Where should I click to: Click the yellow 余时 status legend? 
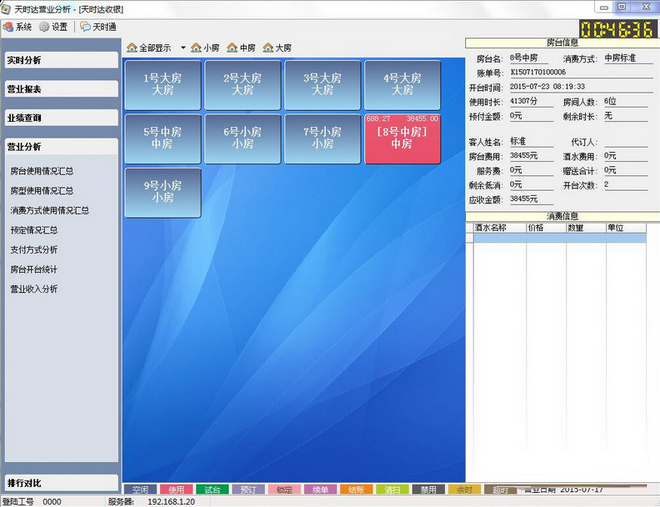pyautogui.click(x=465, y=490)
